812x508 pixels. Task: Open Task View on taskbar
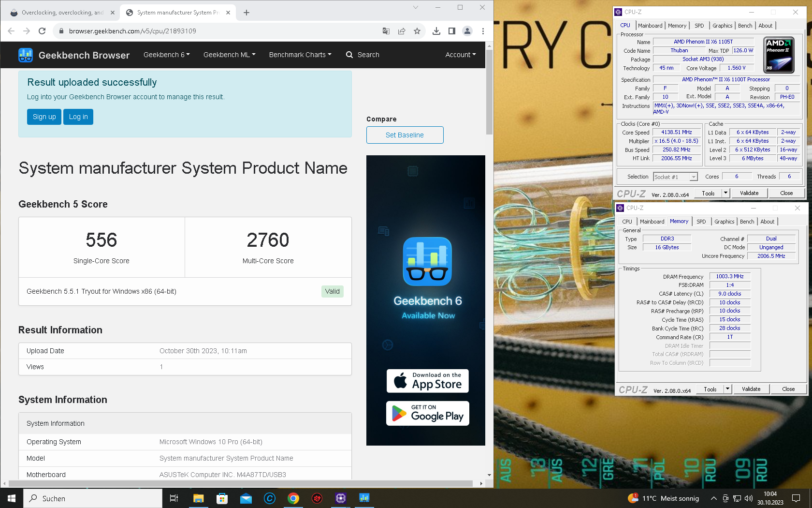point(174,498)
